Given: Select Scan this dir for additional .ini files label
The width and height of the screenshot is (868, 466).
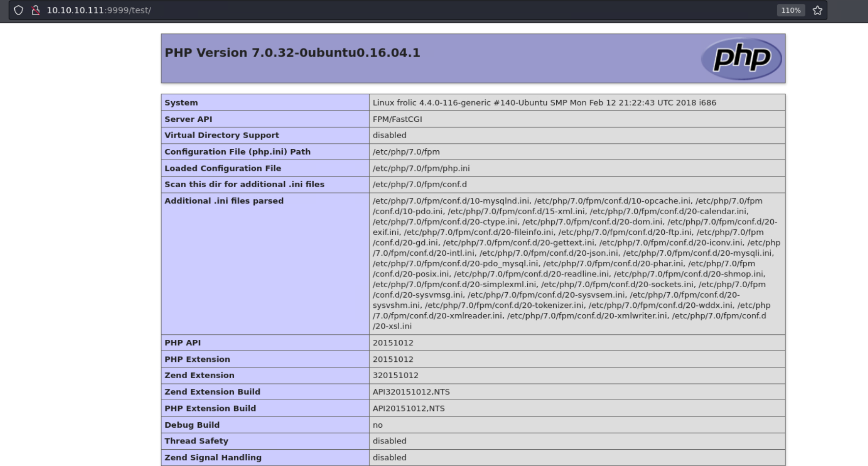Looking at the screenshot, I should (x=244, y=184).
